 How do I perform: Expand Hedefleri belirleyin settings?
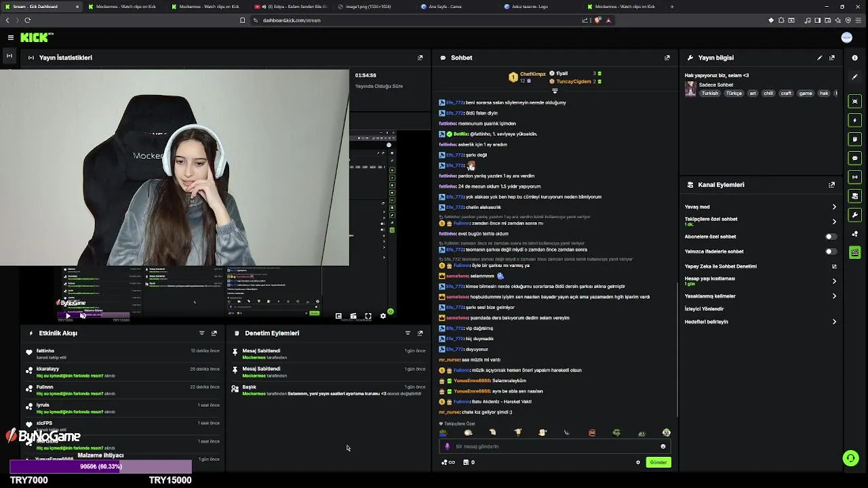[x=834, y=322]
